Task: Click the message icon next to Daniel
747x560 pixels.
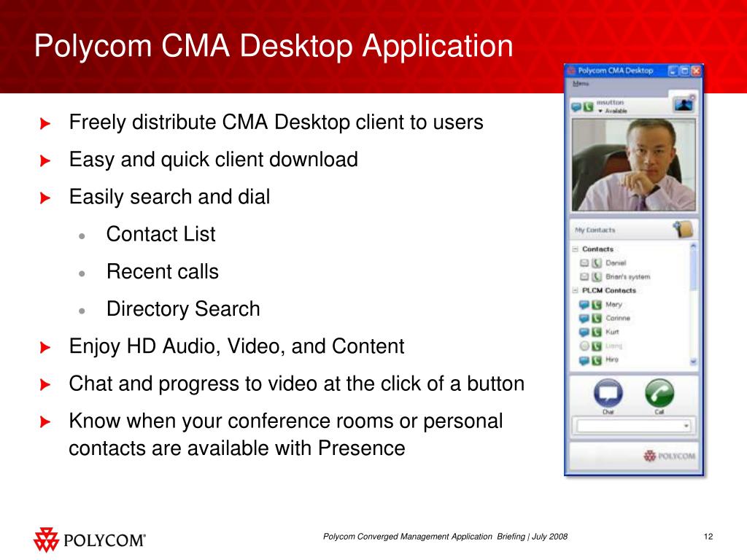Action: (x=584, y=262)
